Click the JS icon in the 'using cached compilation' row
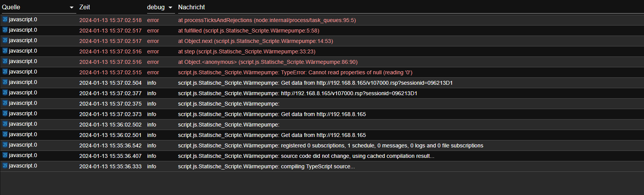The height and width of the screenshot is (195, 644). 5,155
